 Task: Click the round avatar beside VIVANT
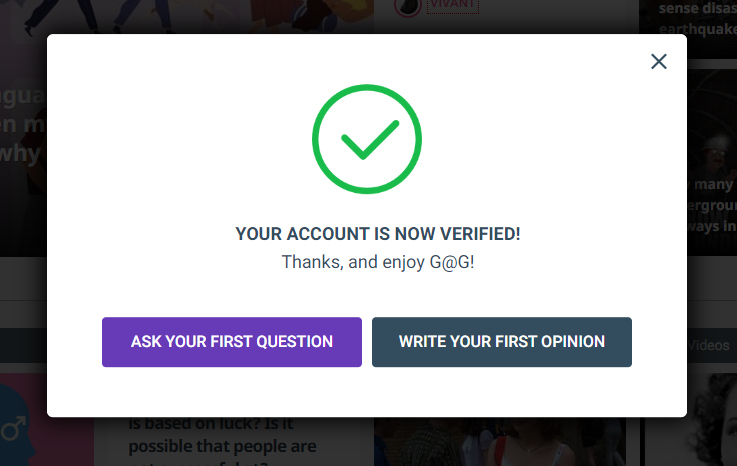pyautogui.click(x=408, y=6)
